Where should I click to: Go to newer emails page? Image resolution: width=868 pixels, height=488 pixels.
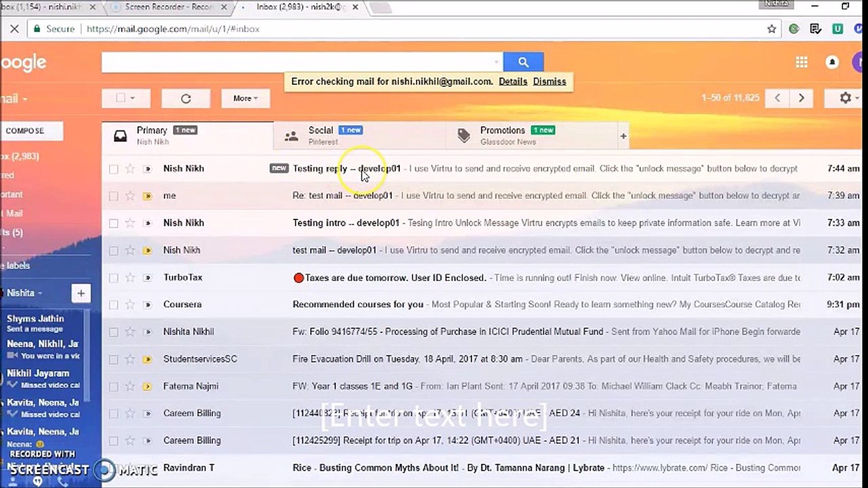pos(777,98)
